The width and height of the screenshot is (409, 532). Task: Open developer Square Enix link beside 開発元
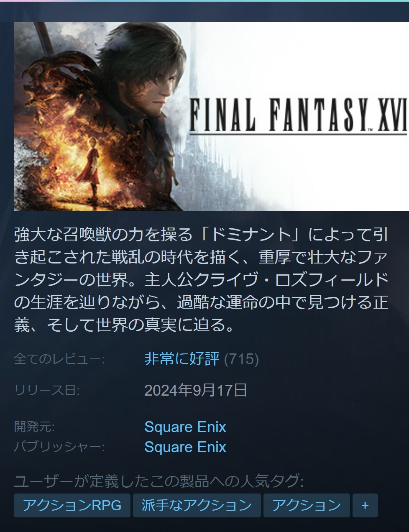(x=185, y=427)
